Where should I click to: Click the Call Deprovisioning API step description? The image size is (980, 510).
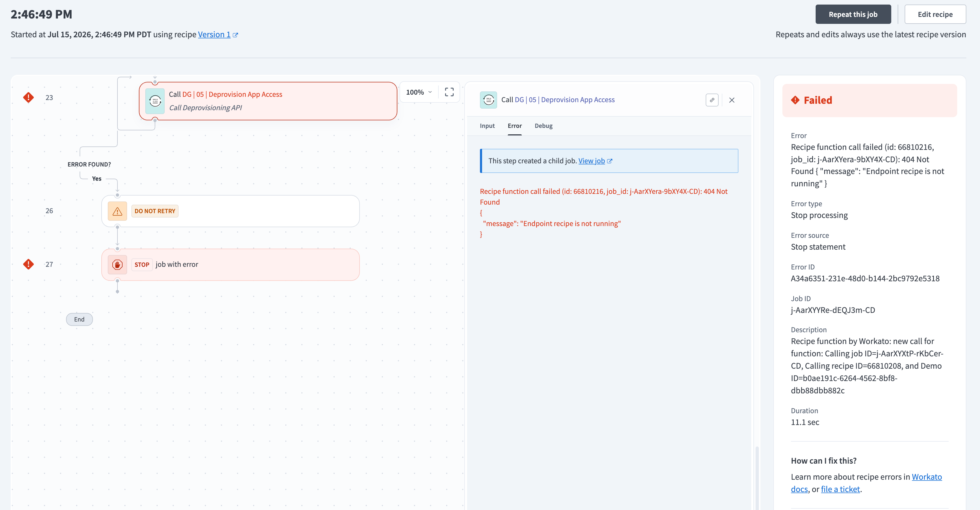click(205, 108)
